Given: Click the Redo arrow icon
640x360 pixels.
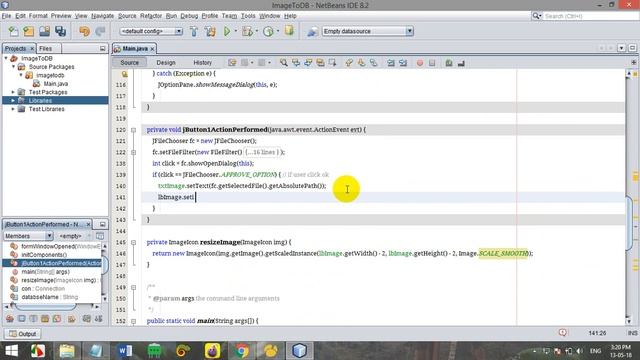Looking at the screenshot, I should pyautogui.click(x=100, y=31).
